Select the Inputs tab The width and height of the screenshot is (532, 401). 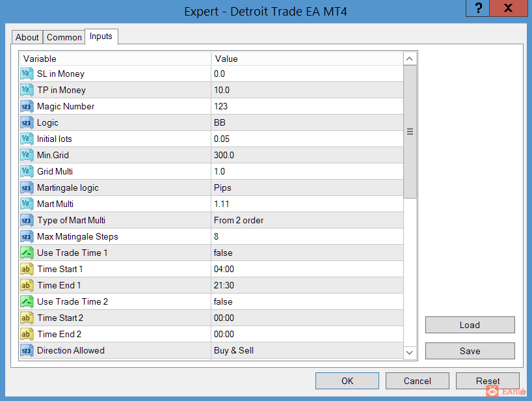coord(101,36)
